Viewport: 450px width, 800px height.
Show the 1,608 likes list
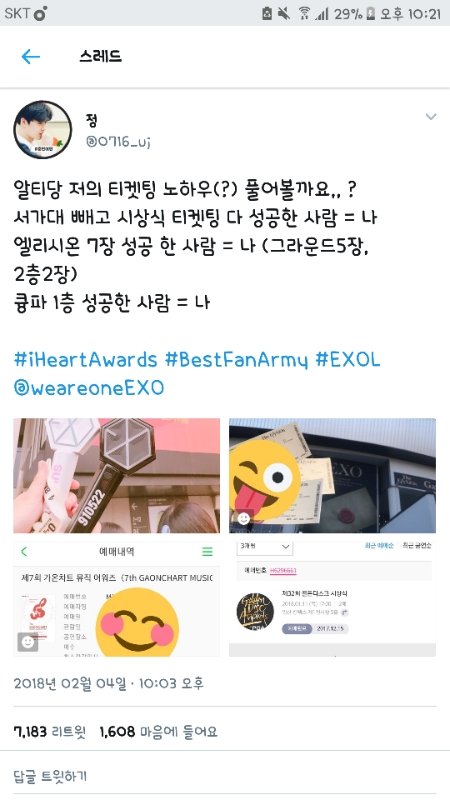click(158, 732)
